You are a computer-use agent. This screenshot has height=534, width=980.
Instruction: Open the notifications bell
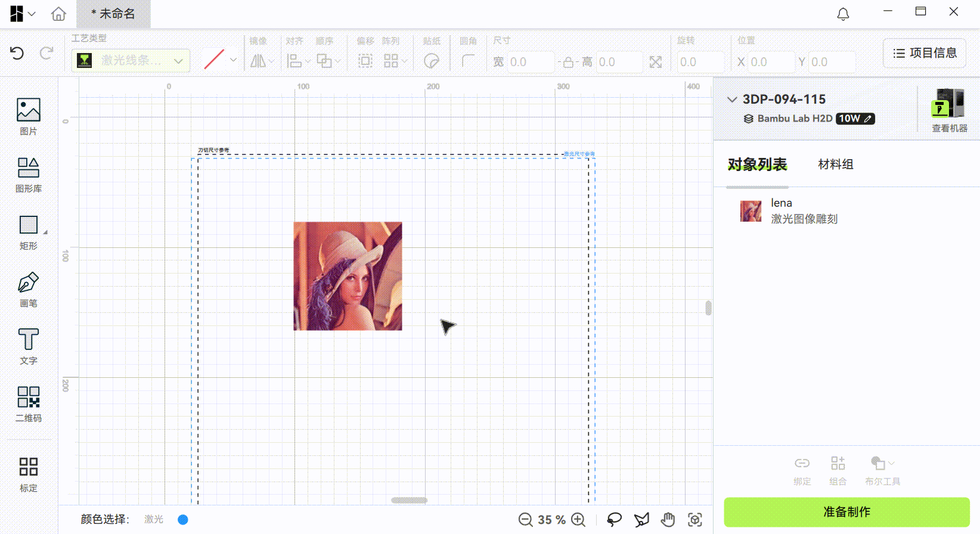pyautogui.click(x=843, y=14)
